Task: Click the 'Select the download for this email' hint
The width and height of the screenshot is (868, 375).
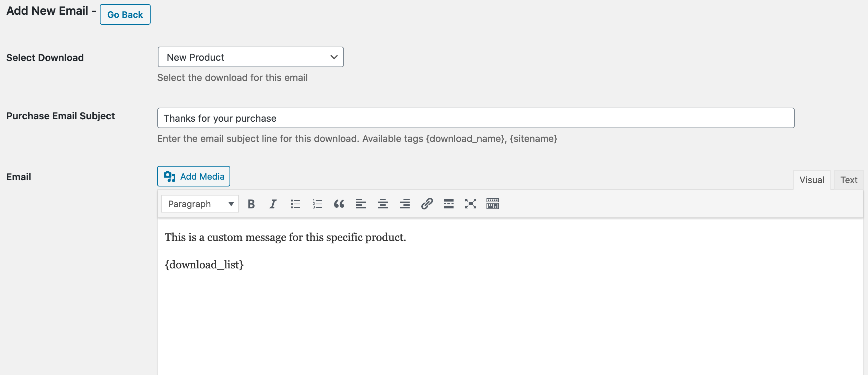Action: [x=232, y=77]
